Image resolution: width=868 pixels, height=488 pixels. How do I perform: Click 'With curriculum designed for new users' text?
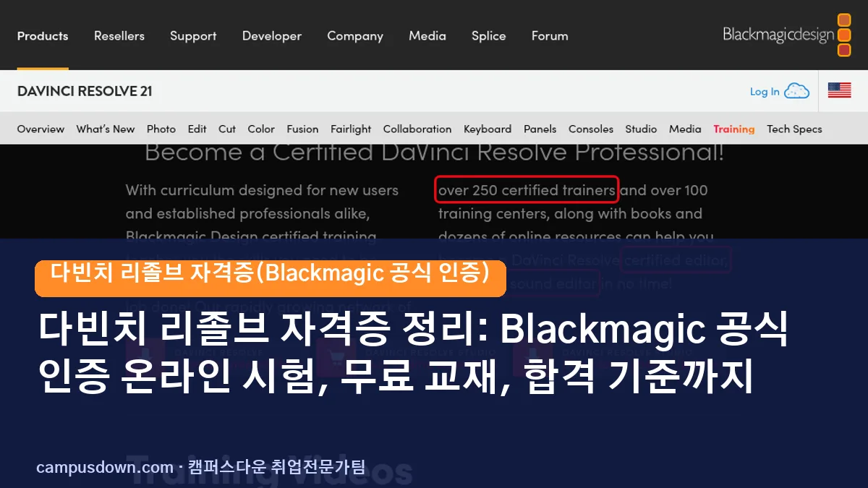point(262,190)
